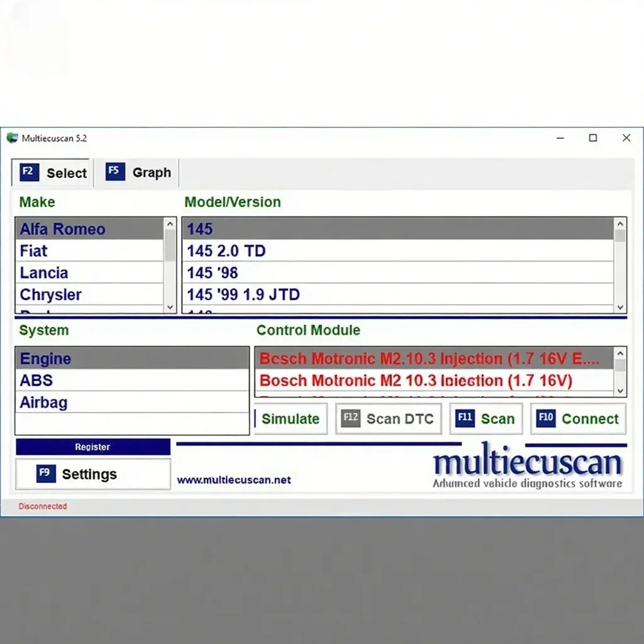This screenshot has height=644, width=644.
Task: Click the F12 icon beside Scan DTC
Action: point(351,418)
